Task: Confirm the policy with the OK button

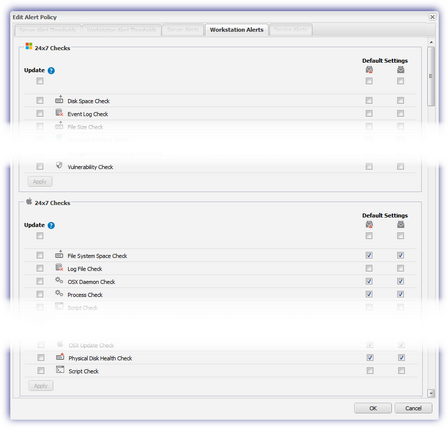Action: tap(373, 408)
